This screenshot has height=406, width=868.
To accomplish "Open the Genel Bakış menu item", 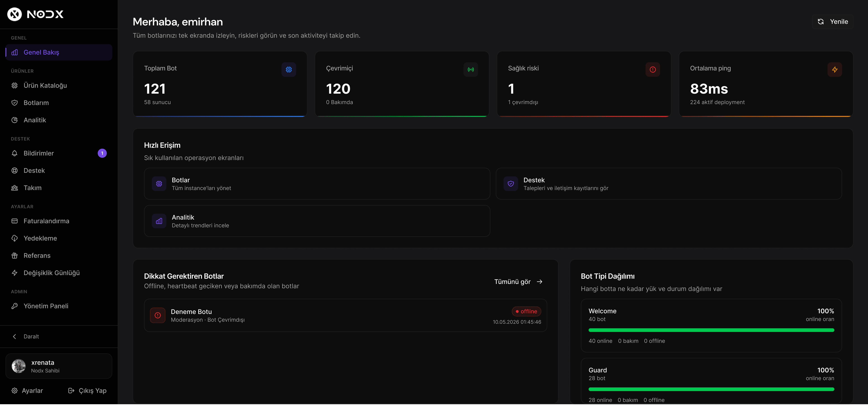I will 59,52.
